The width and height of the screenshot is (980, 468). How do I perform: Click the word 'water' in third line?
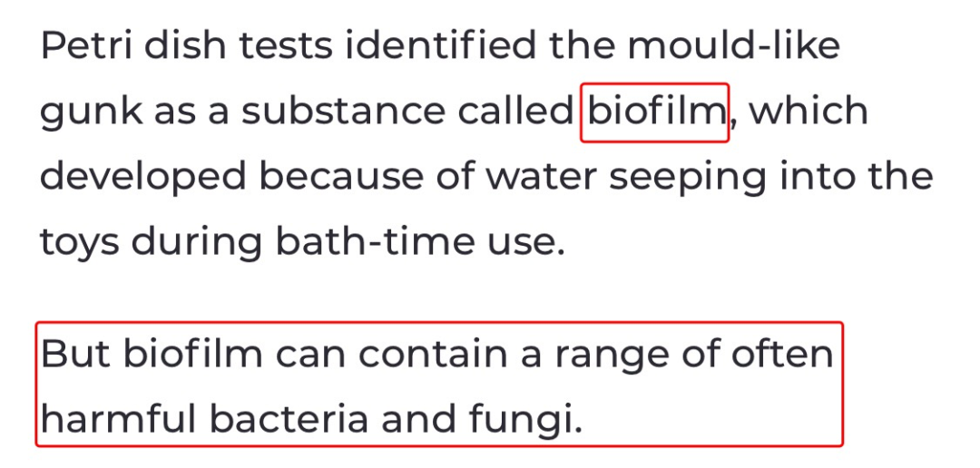pos(541,179)
